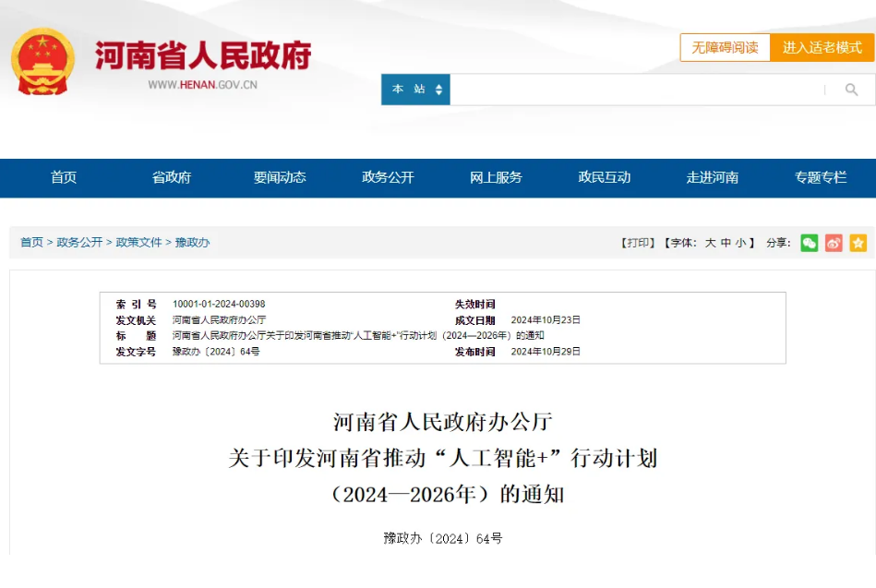Screen dimensions: 876x588
Task: Switch on 进入适老模式 elder mode
Action: pos(822,47)
